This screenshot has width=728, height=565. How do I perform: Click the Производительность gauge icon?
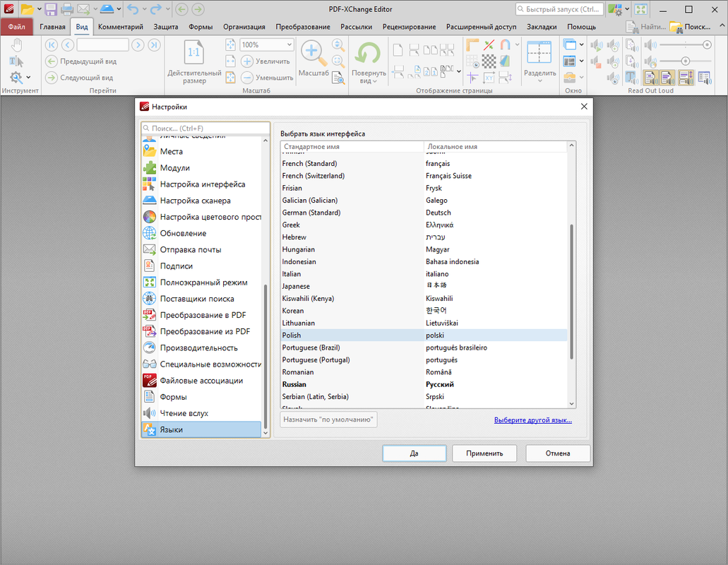coord(150,347)
